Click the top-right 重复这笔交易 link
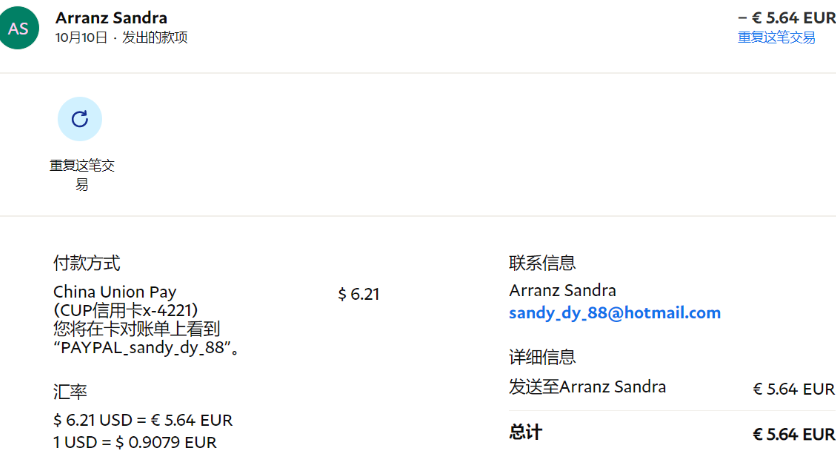The image size is (836, 450). click(x=776, y=37)
